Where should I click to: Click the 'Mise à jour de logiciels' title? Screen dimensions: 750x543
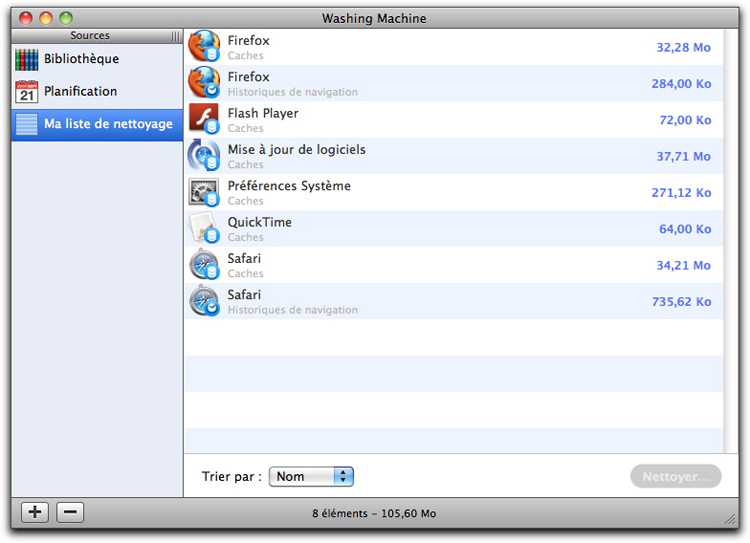pyautogui.click(x=297, y=150)
